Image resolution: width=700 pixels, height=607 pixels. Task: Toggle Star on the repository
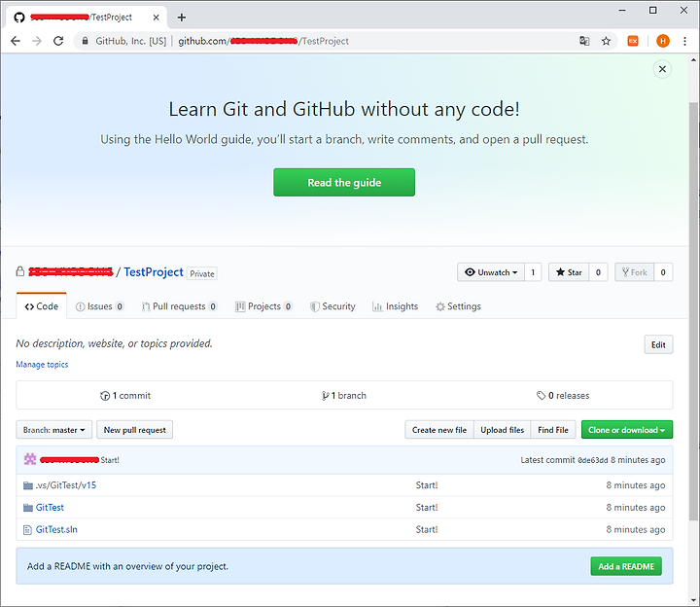[x=569, y=272]
